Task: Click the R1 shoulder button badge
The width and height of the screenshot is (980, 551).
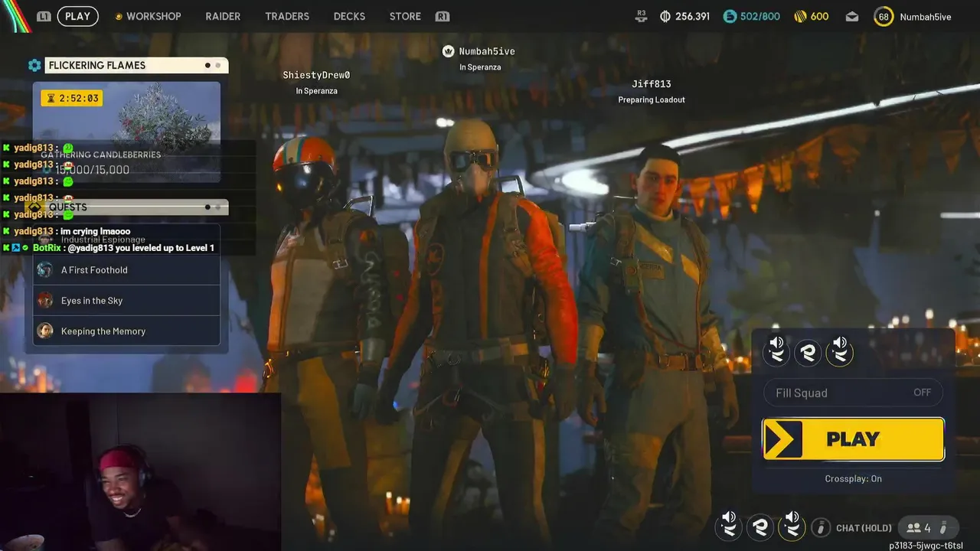Action: pyautogui.click(x=442, y=16)
